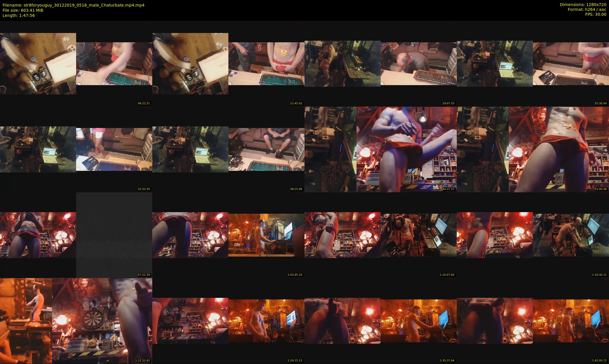609x364 pixels.
Task: Click the 1:29:15.13 timestamp label
Action: pos(295,361)
